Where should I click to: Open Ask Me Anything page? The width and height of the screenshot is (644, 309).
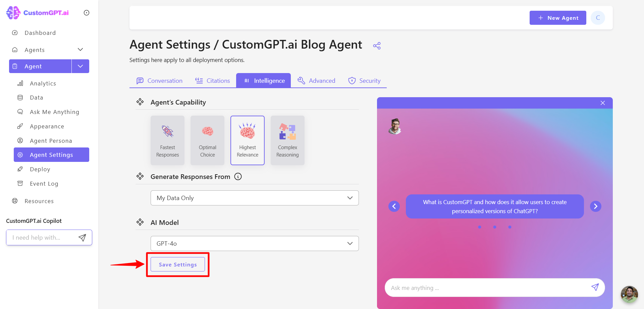[54, 112]
